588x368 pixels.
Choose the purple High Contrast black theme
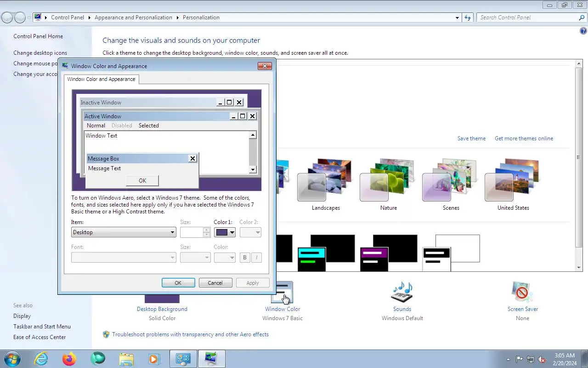point(389,253)
